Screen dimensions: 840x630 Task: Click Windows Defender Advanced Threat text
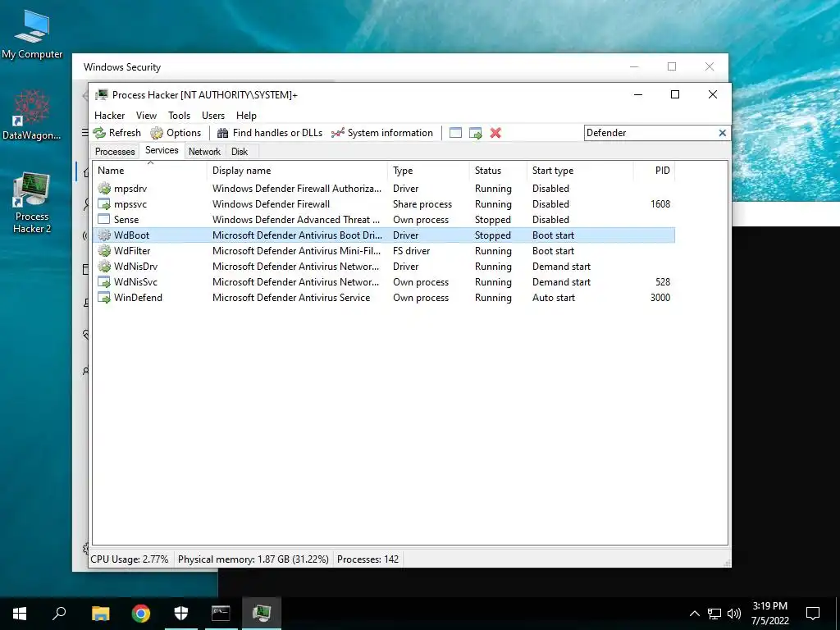(295, 220)
